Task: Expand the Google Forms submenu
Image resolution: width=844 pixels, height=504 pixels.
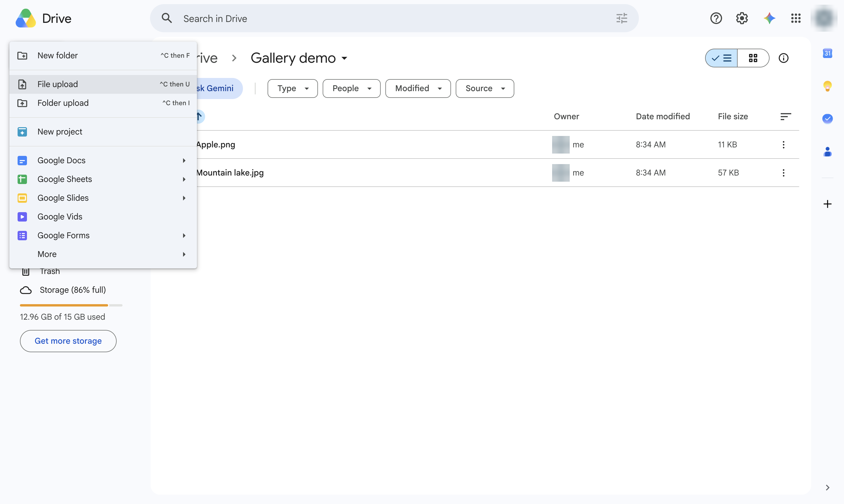Action: [x=103, y=235]
